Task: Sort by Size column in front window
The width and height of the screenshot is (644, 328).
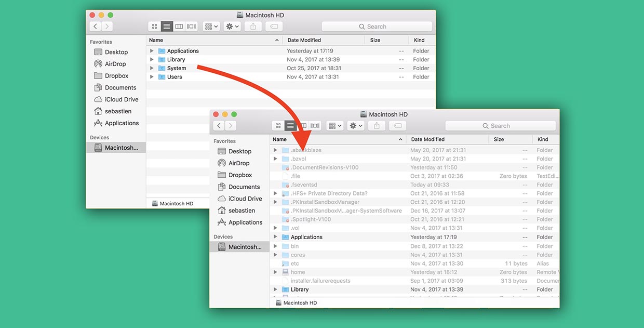Action: point(511,139)
